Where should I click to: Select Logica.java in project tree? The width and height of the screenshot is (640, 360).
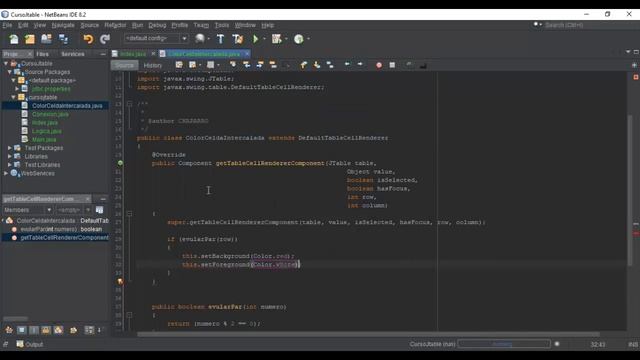47,131
